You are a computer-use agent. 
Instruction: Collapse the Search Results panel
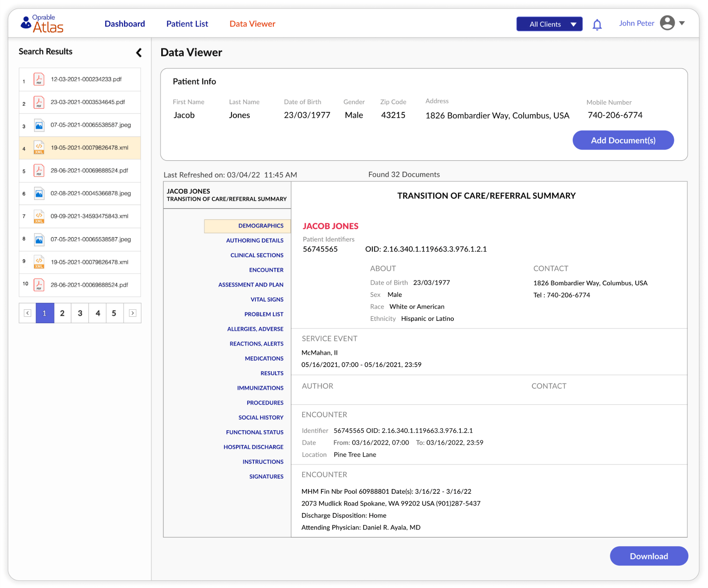[138, 52]
